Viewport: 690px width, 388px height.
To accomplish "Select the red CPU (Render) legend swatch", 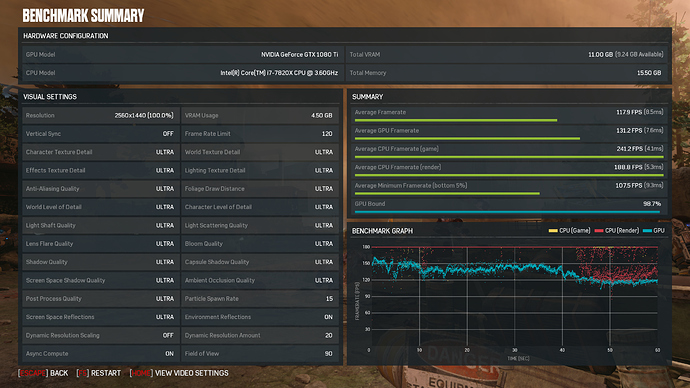I will pyautogui.click(x=598, y=231).
